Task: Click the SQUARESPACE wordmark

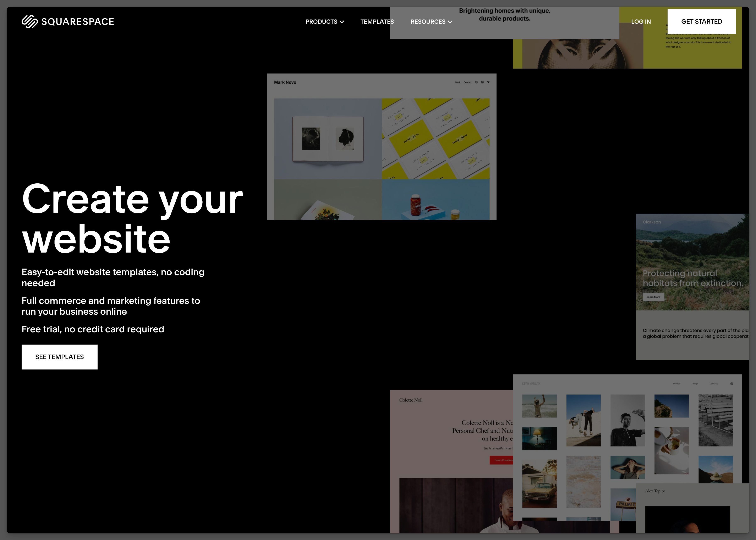Action: coord(77,22)
